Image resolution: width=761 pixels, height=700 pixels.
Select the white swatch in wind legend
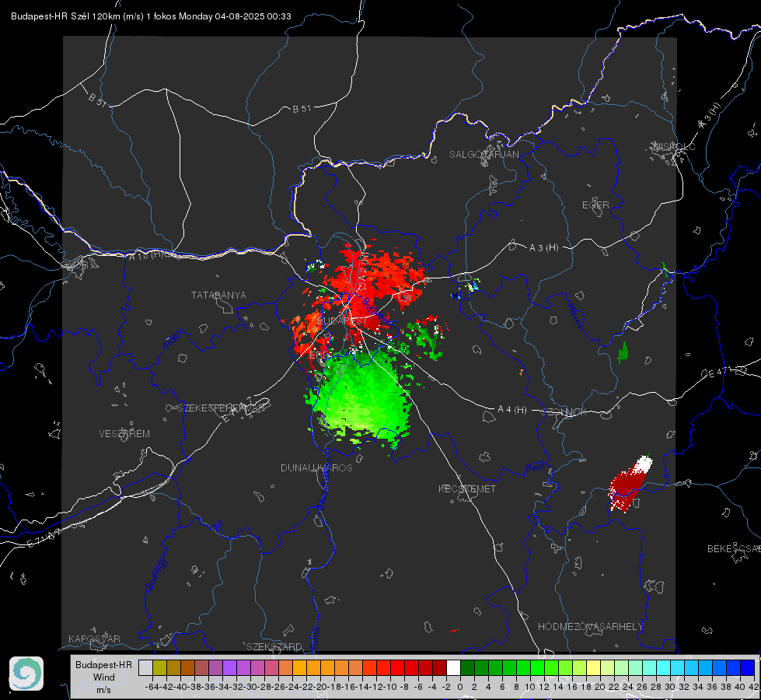pos(453,668)
